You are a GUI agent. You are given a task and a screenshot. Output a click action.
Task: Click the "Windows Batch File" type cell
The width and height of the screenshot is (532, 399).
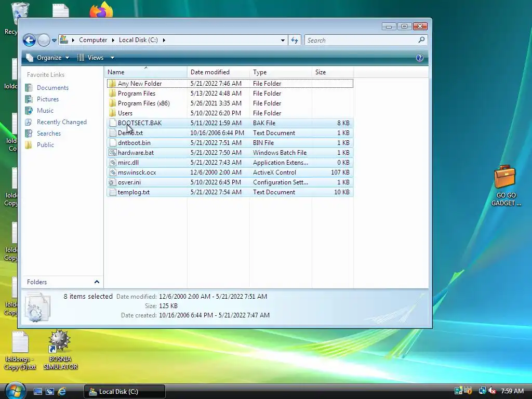coord(280,153)
